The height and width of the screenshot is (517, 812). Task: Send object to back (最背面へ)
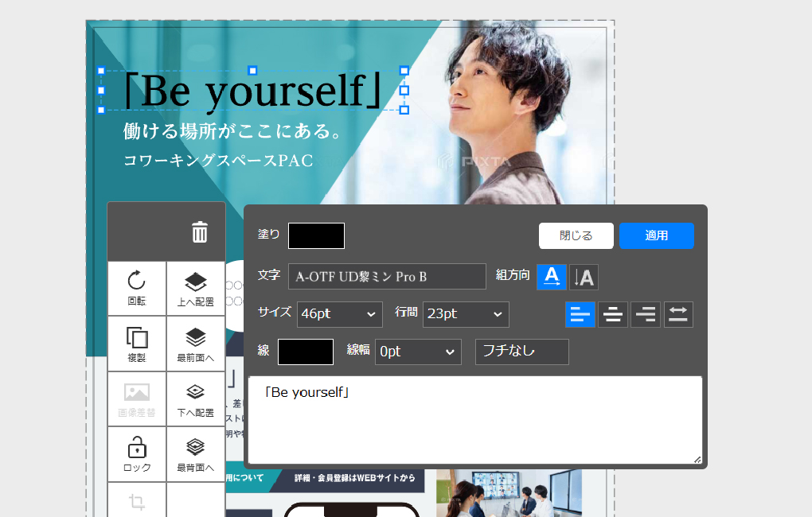point(196,454)
